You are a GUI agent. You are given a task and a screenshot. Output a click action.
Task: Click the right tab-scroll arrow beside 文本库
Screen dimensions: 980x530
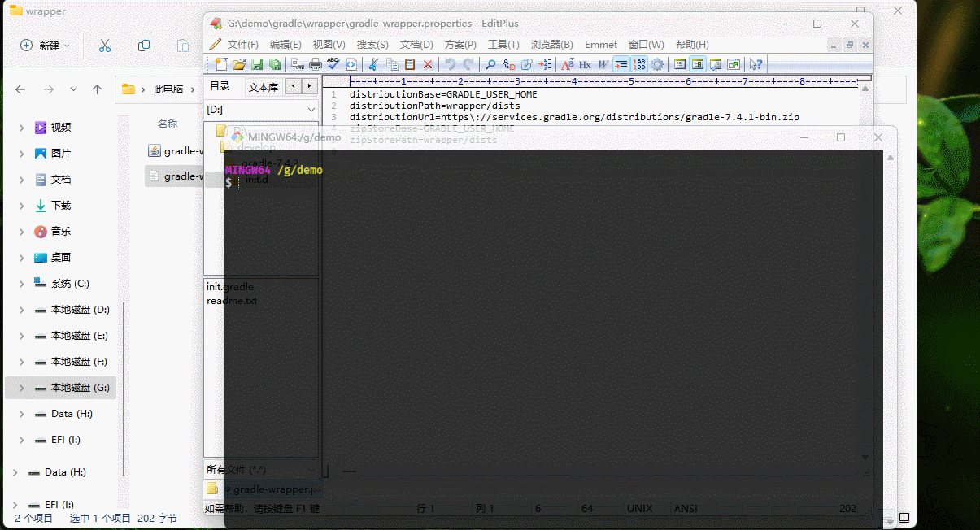tap(310, 86)
